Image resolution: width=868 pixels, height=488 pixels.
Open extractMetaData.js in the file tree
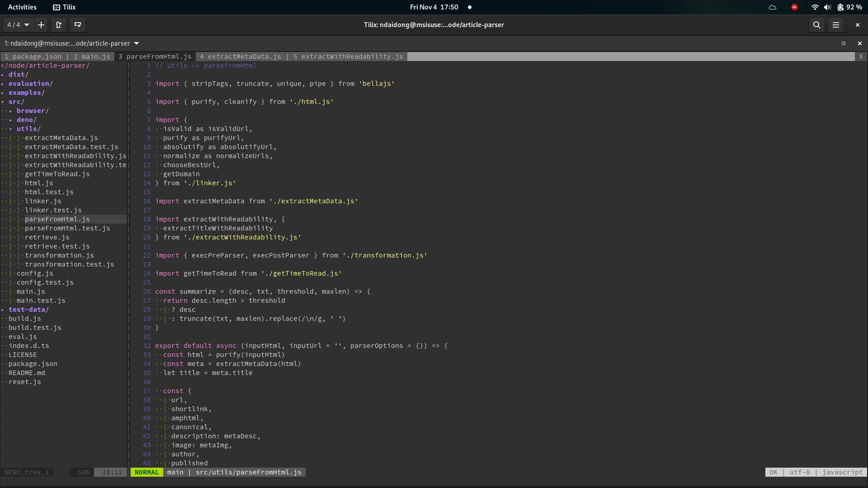(61, 138)
